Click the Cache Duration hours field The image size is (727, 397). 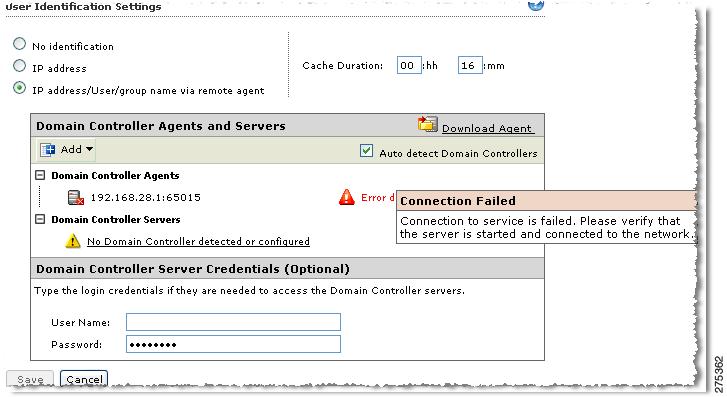point(409,65)
